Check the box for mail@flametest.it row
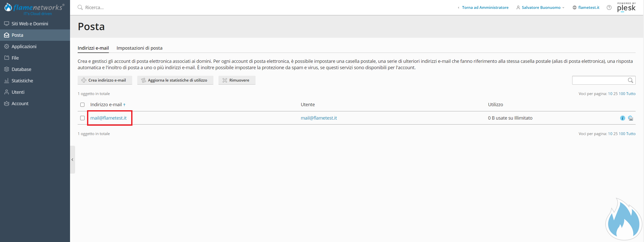The height and width of the screenshot is (242, 644). [82, 118]
